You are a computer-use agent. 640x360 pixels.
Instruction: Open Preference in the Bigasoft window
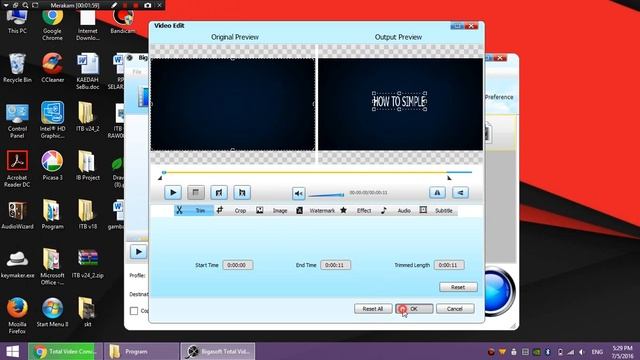(499, 97)
